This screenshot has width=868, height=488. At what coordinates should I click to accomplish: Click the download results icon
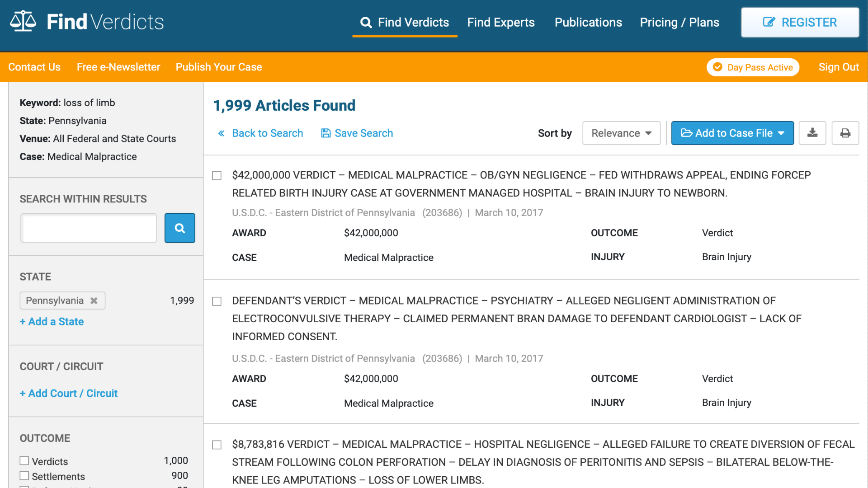tap(812, 133)
